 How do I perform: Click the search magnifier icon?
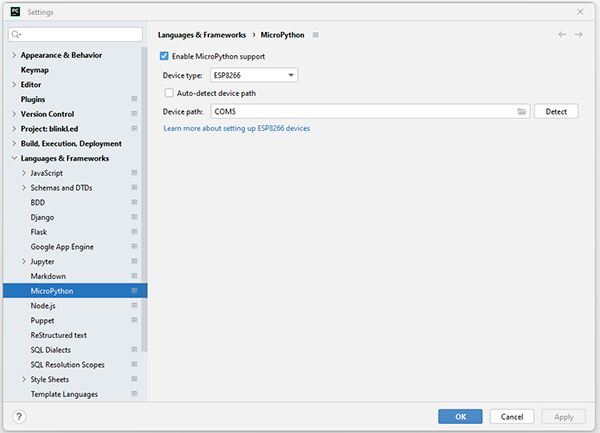pyautogui.click(x=16, y=34)
